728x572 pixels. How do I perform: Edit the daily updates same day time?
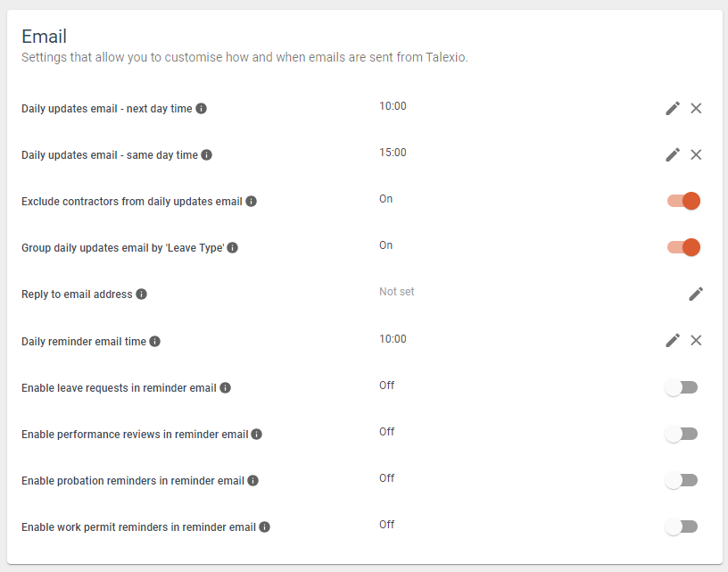tap(673, 154)
